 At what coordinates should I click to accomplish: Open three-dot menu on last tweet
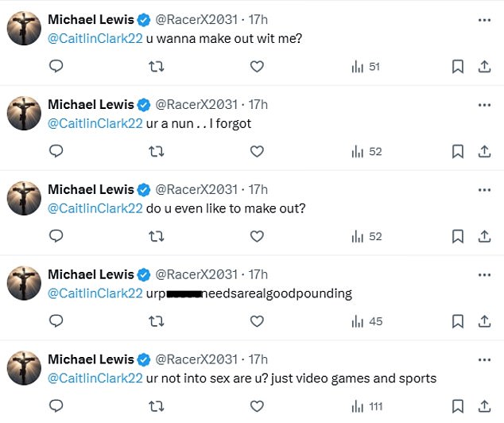[x=483, y=359]
